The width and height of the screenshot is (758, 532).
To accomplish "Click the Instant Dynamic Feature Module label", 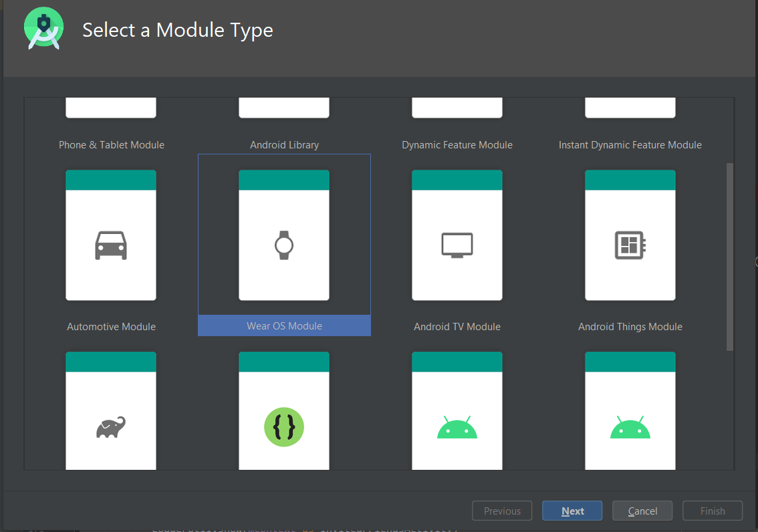I will tap(630, 145).
